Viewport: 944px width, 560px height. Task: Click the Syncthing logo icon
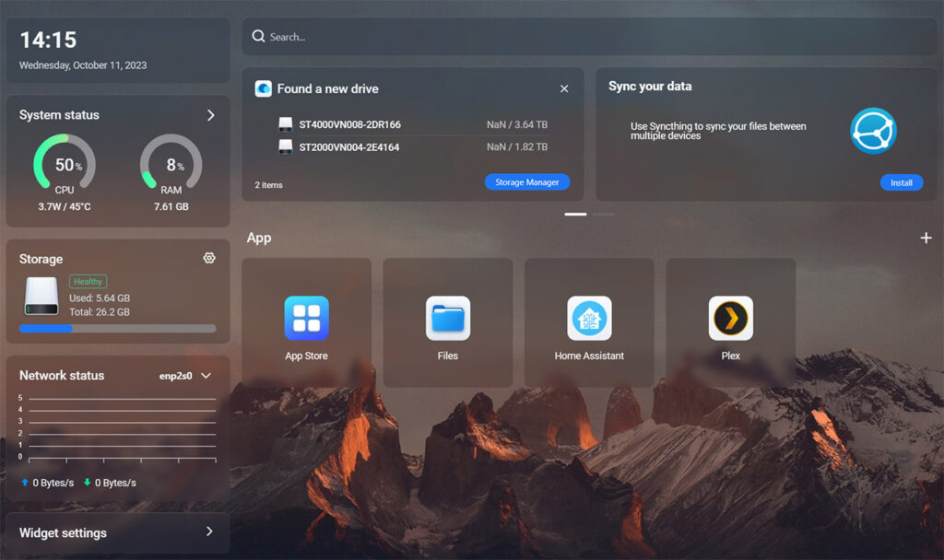tap(873, 131)
